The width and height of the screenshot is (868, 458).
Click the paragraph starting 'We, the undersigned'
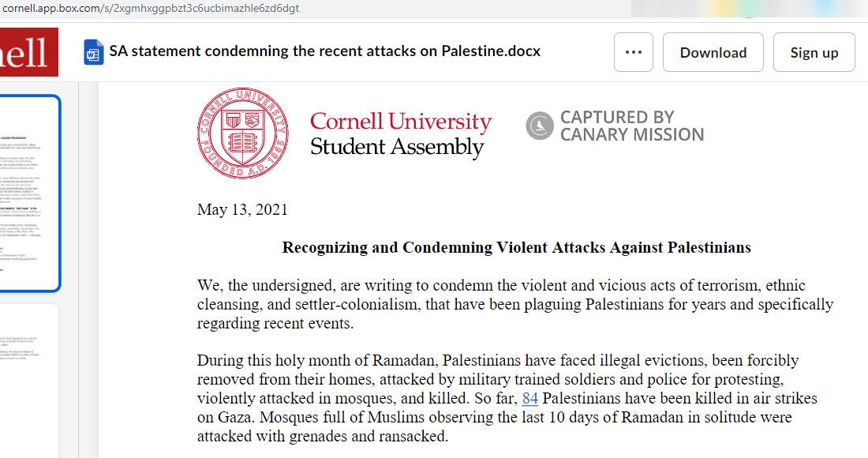coord(515,304)
